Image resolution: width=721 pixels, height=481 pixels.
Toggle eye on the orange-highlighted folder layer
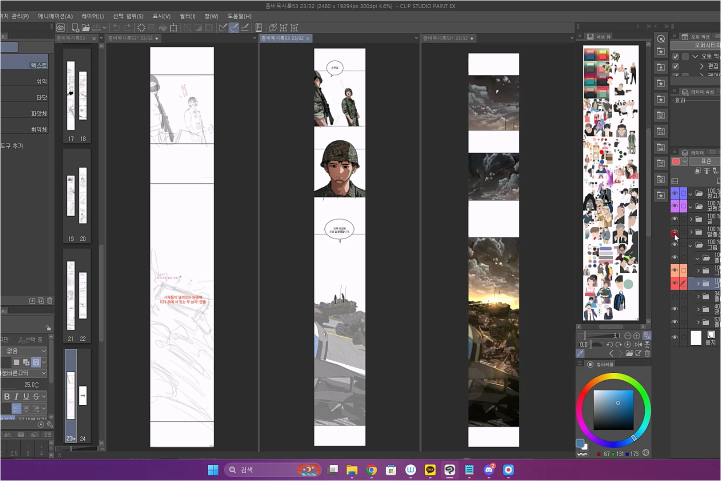point(675,270)
